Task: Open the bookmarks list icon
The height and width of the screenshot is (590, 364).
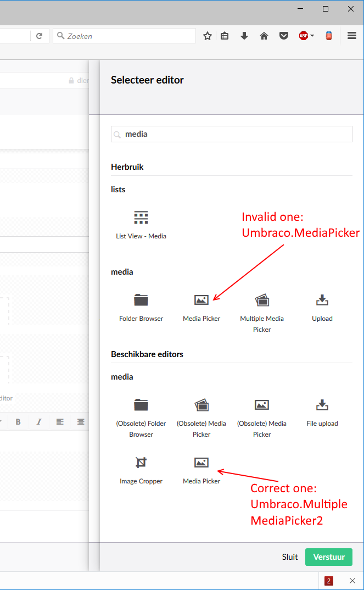Action: [225, 36]
